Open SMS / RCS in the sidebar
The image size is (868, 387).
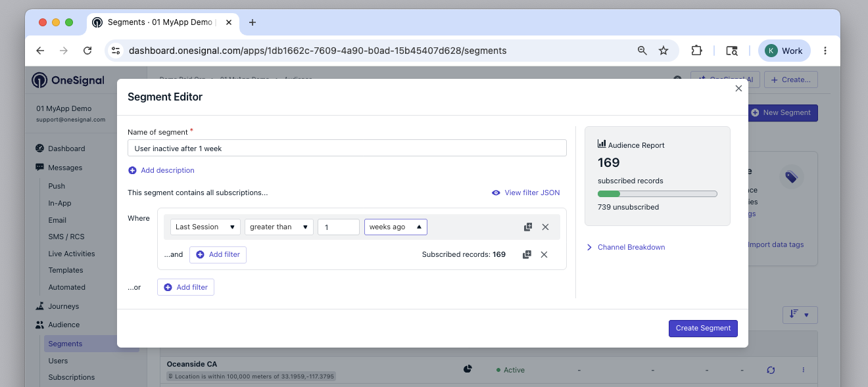(66, 237)
